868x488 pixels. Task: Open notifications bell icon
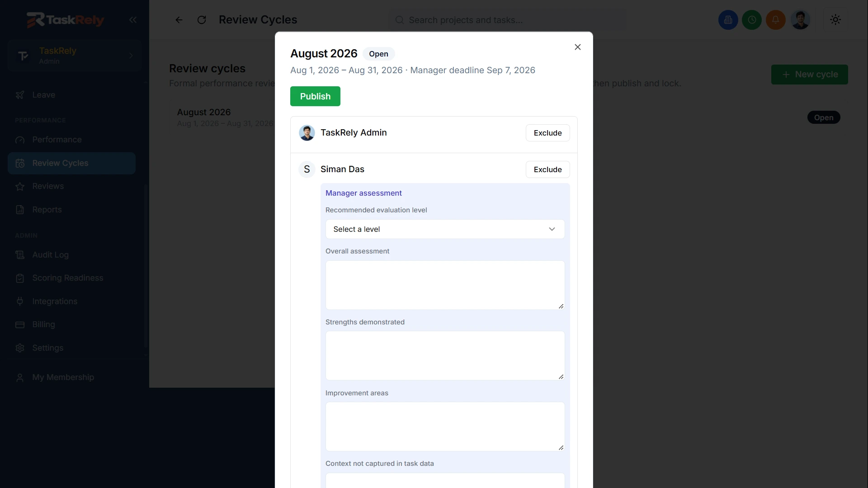point(775,20)
